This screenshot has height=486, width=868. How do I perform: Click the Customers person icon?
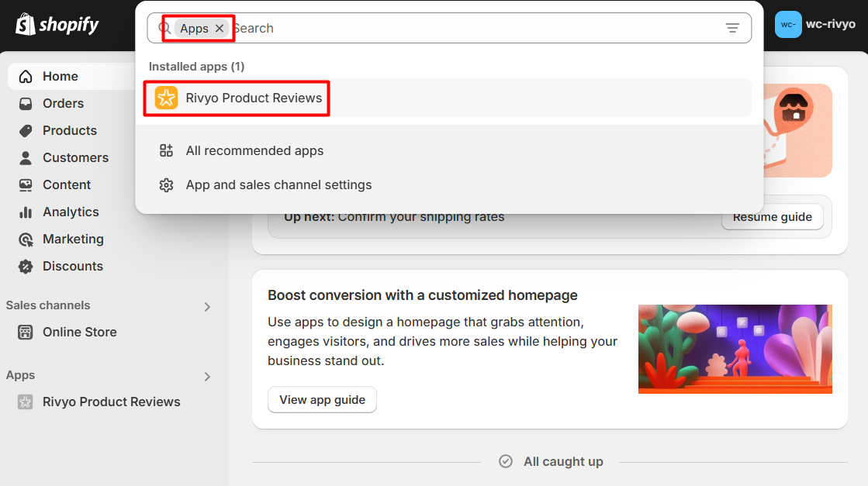pos(26,157)
